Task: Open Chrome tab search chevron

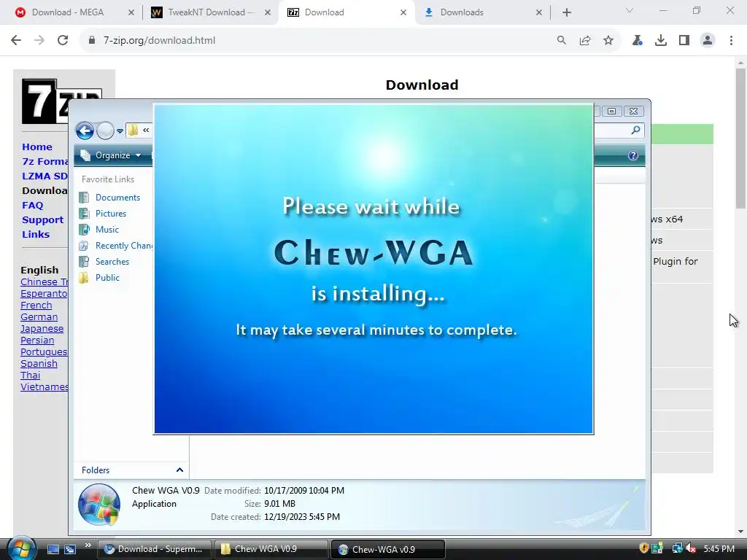Action: (630, 10)
